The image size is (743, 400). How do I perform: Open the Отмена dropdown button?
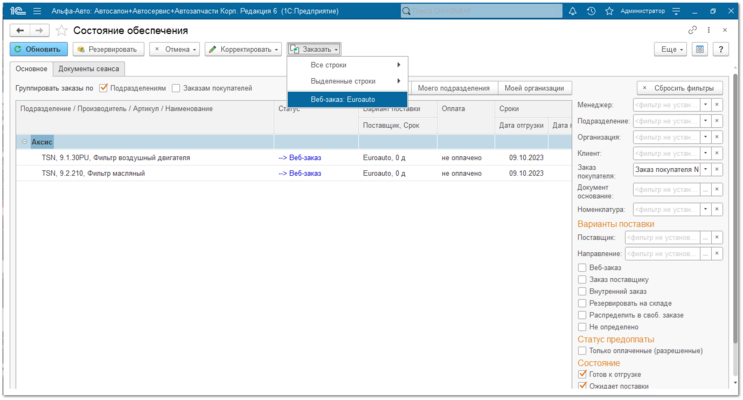174,49
